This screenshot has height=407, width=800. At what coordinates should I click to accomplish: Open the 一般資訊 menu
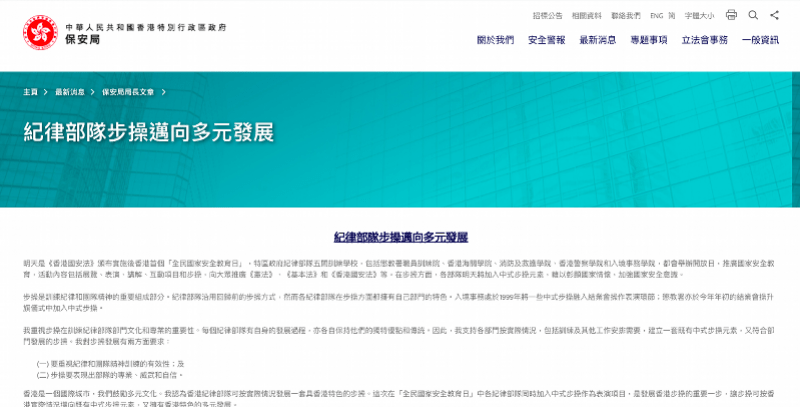point(760,40)
